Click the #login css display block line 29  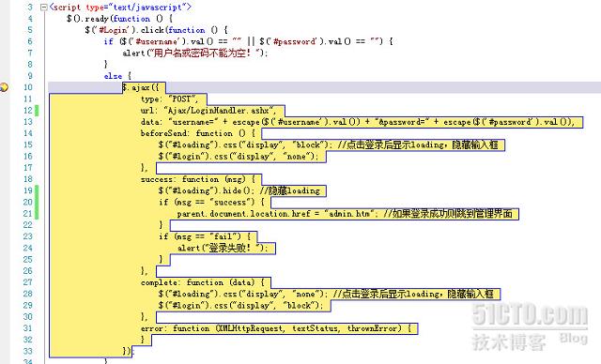pyautogui.click(x=240, y=306)
